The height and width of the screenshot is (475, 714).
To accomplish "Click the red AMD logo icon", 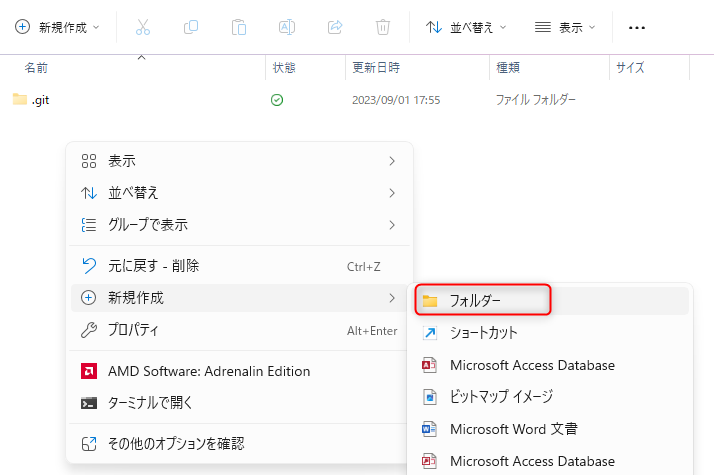I will (x=89, y=371).
